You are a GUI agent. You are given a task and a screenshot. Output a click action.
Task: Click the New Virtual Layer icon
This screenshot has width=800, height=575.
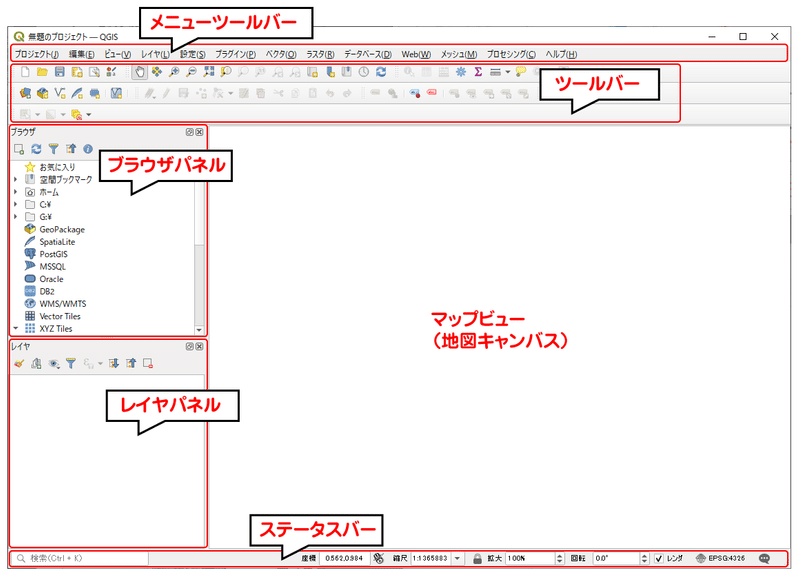pyautogui.click(x=116, y=93)
